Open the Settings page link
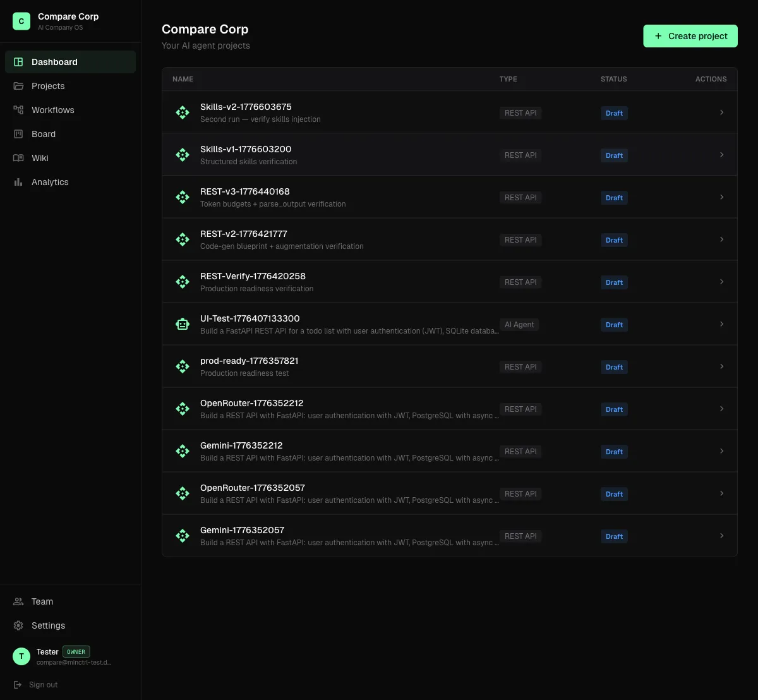The height and width of the screenshot is (700, 758). pos(70,625)
